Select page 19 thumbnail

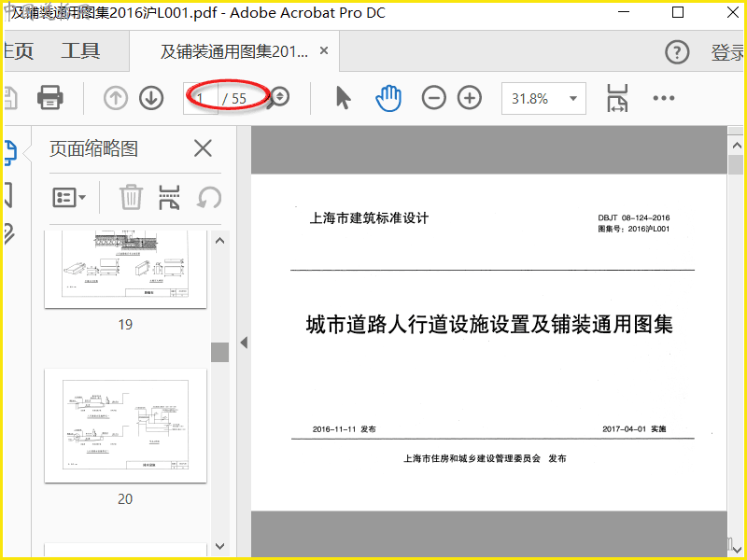click(x=125, y=270)
